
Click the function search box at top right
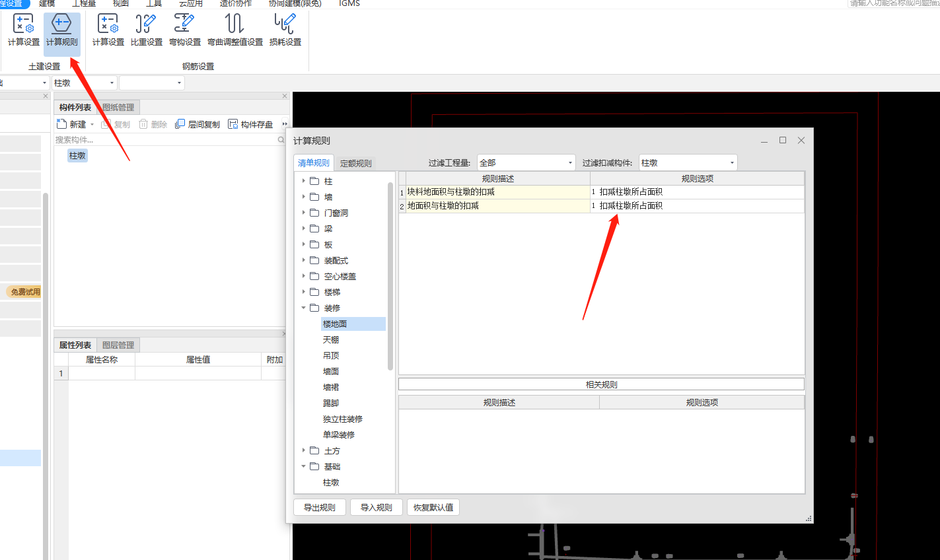tap(894, 3)
